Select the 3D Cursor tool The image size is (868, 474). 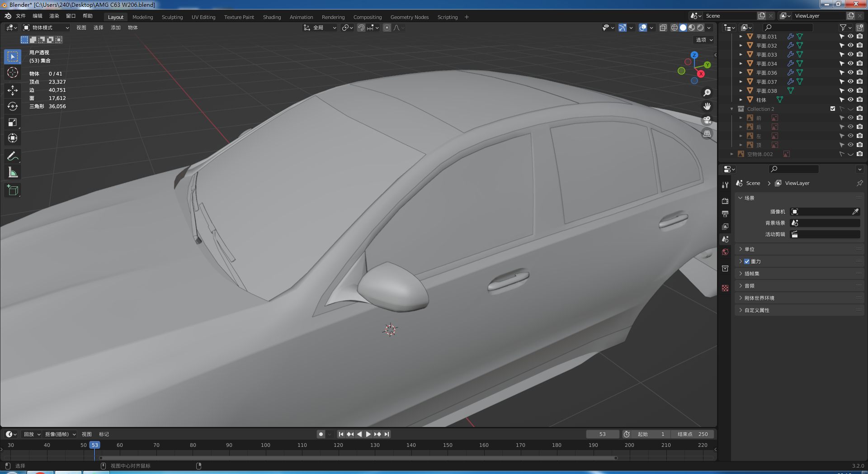click(x=13, y=72)
